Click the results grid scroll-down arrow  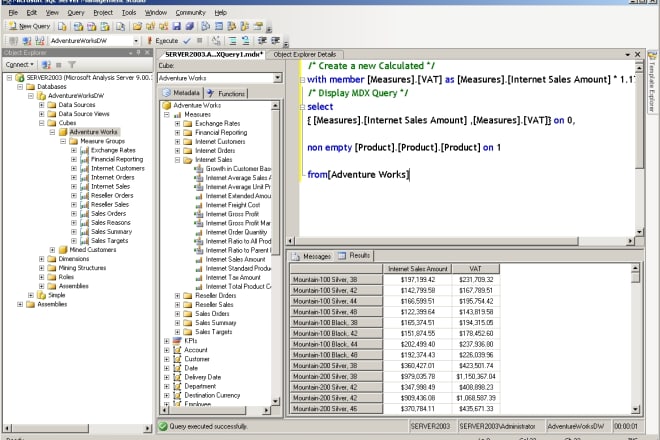coord(635,409)
